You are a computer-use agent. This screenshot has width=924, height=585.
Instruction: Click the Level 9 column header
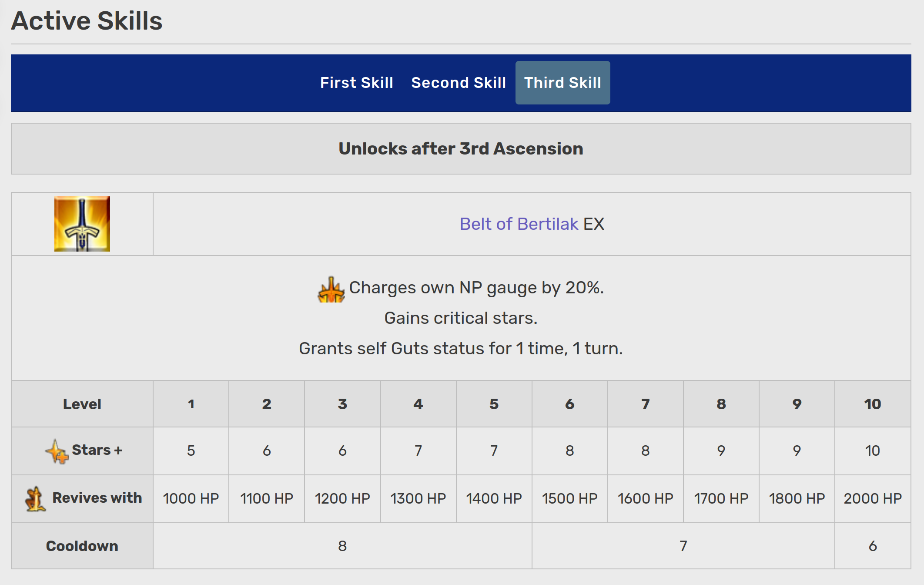click(x=797, y=404)
